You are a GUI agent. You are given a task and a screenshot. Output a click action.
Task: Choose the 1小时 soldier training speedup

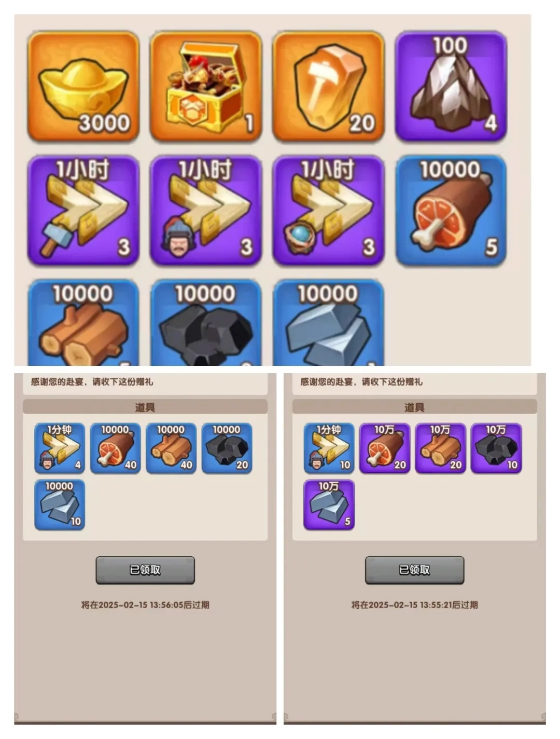(x=206, y=210)
